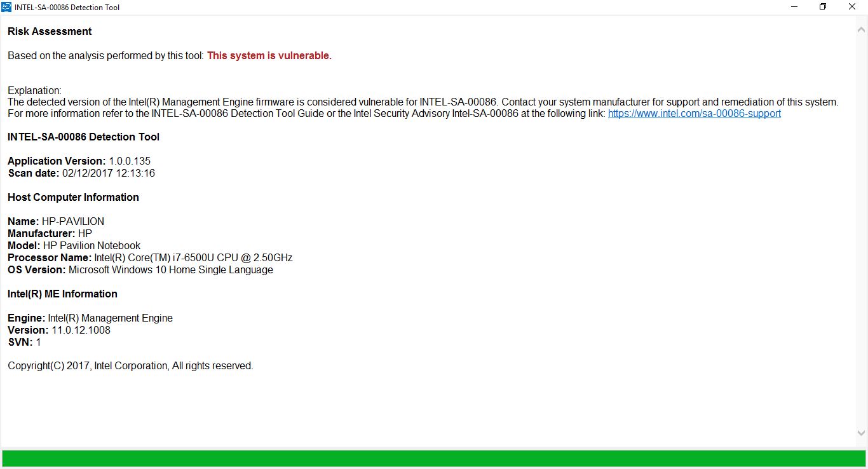The width and height of the screenshot is (868, 469).
Task: Click the Processor Name line
Action: [150, 258]
